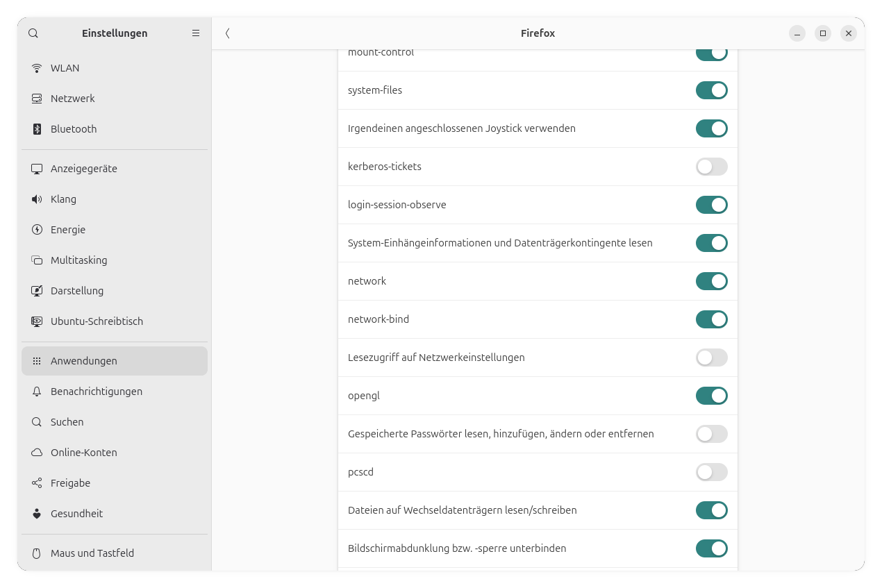Click the Multitasking icon

coord(37,260)
